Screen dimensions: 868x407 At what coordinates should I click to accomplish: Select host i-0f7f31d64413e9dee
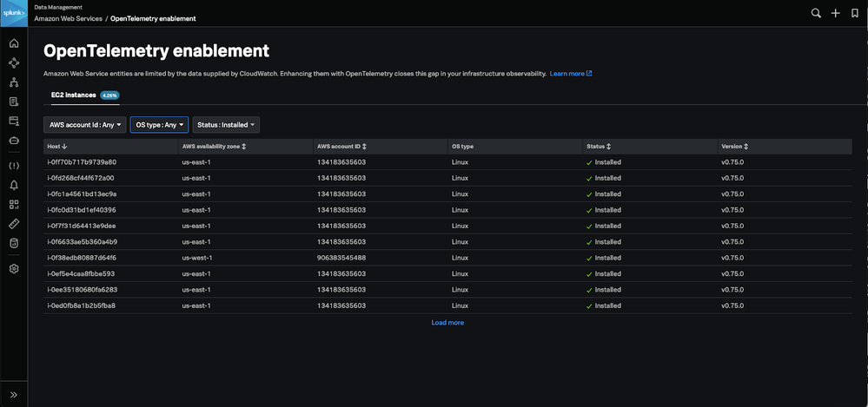[x=82, y=226]
